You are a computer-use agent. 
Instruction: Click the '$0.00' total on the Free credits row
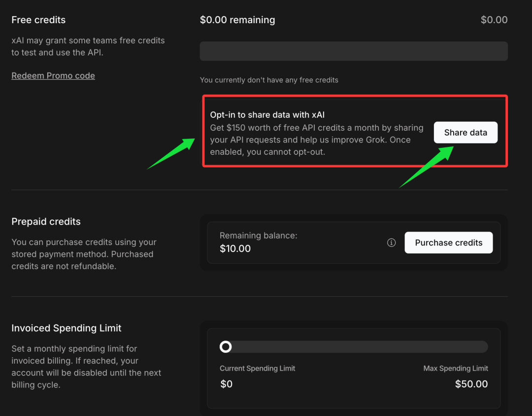(494, 20)
